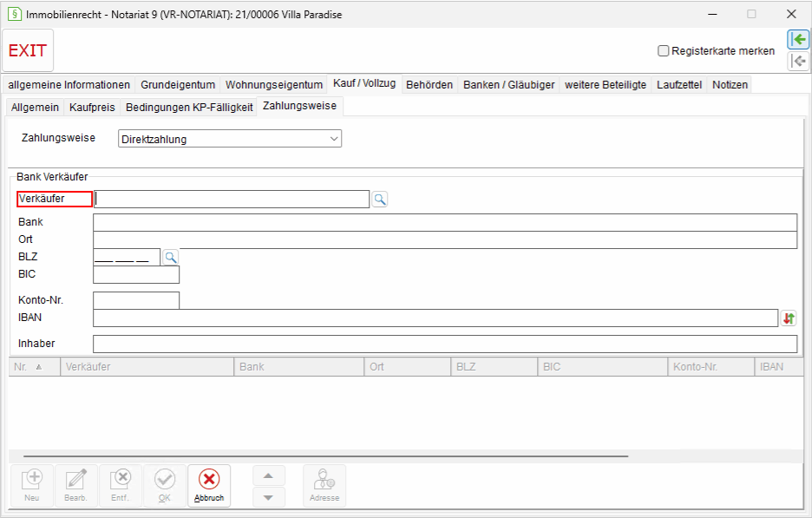Screen dimensions: 812x518
Task: Move entry down with the down arrow button
Action: click(268, 497)
